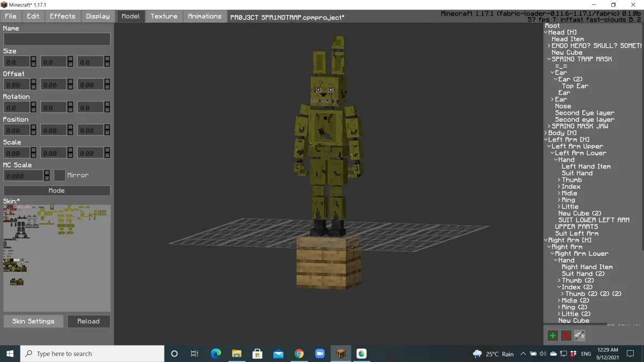Toggle the Mirror checkbox
644x362 pixels.
point(60,175)
